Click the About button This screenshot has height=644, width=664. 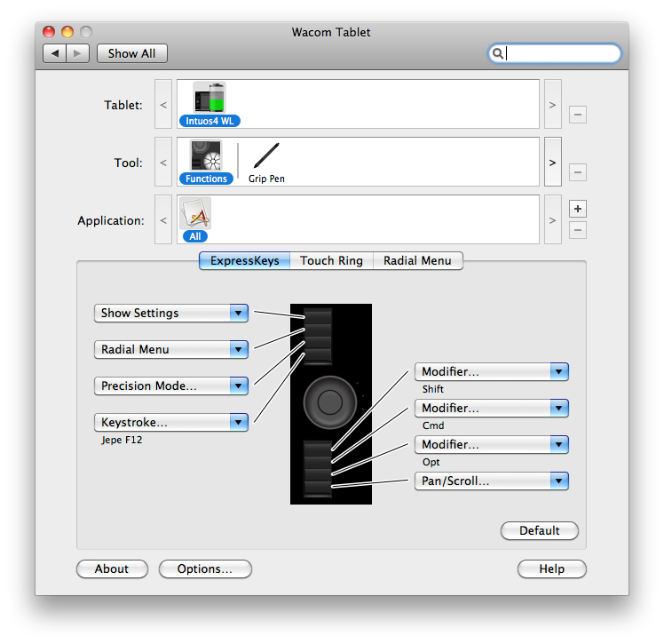[x=112, y=569]
